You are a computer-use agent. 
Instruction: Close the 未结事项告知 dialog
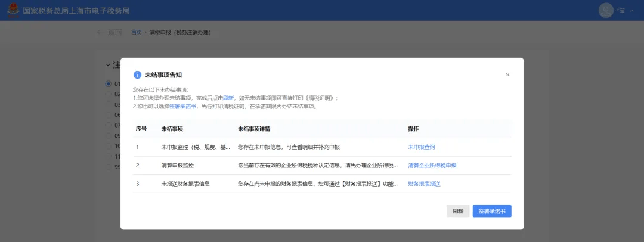tap(507, 75)
